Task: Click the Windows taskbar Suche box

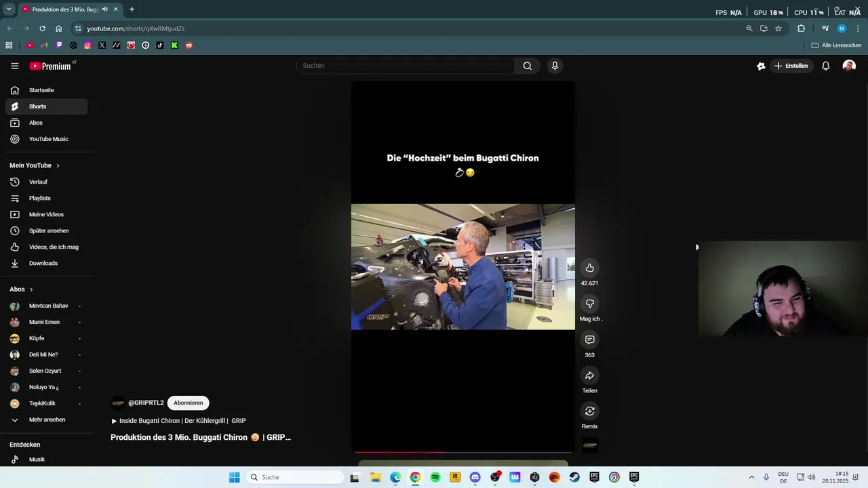Action: point(294,477)
